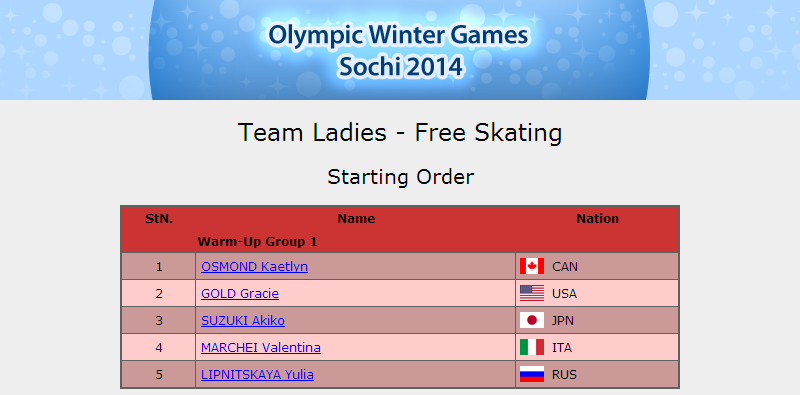Open LIPNITSKAYA Yulia skater link
Screen dimensions: 800x395
click(257, 375)
